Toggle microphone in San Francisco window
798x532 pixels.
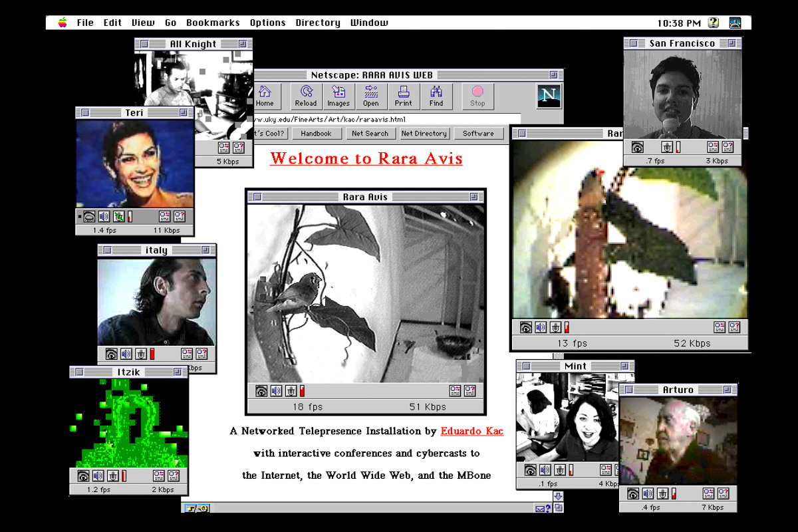point(667,147)
